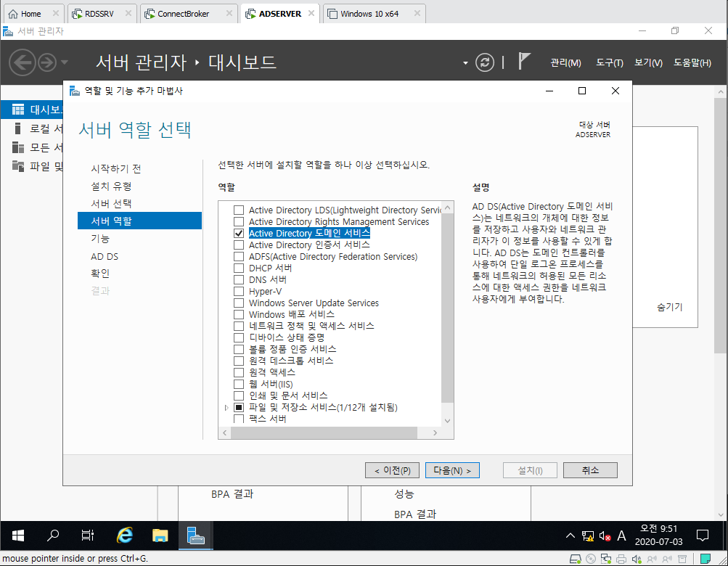Show hidden tray icons chevron
The image size is (728, 566).
click(x=570, y=536)
